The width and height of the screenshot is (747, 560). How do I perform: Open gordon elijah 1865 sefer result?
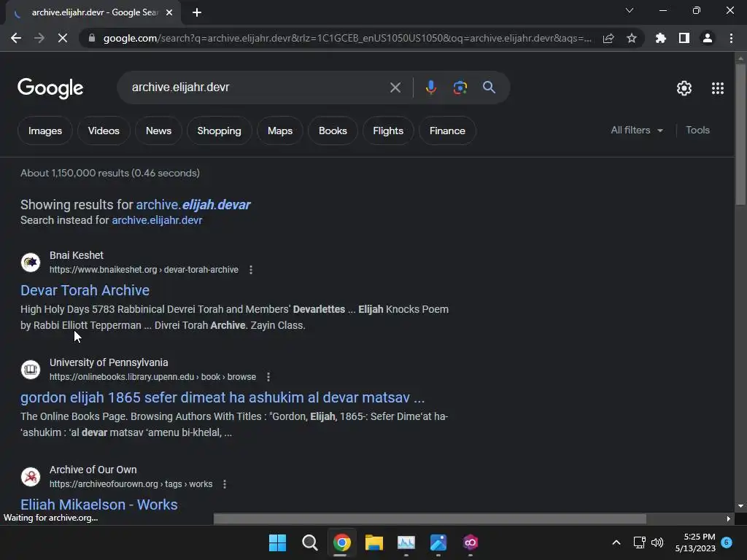tap(222, 397)
